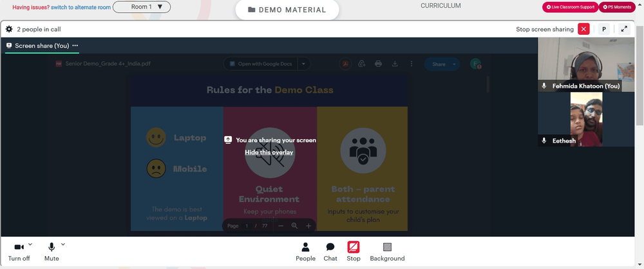Click the Share button in viewer

pyautogui.click(x=438, y=64)
